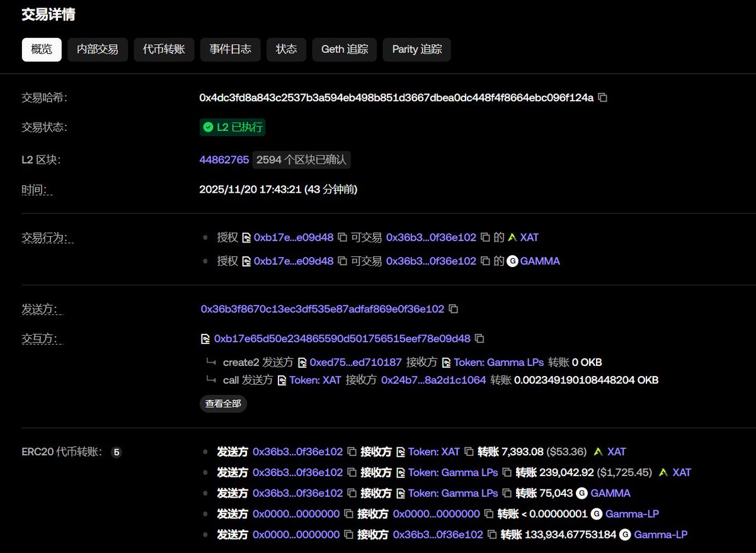This screenshot has width=756, height=553.
Task: Open 0xed75...ed710187 in the create2 row
Action: tap(356, 362)
